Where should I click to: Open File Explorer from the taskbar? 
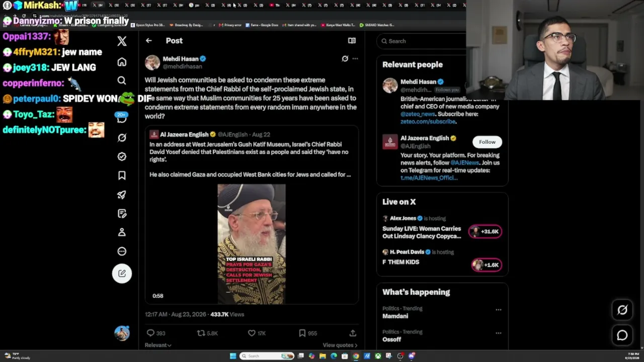click(x=323, y=356)
